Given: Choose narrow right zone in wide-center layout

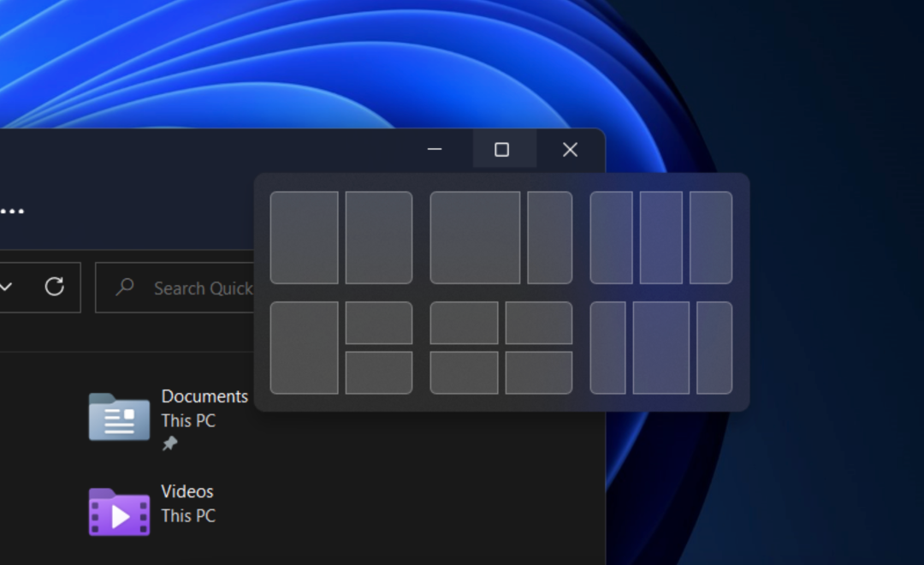Looking at the screenshot, I should pyautogui.click(x=714, y=348).
